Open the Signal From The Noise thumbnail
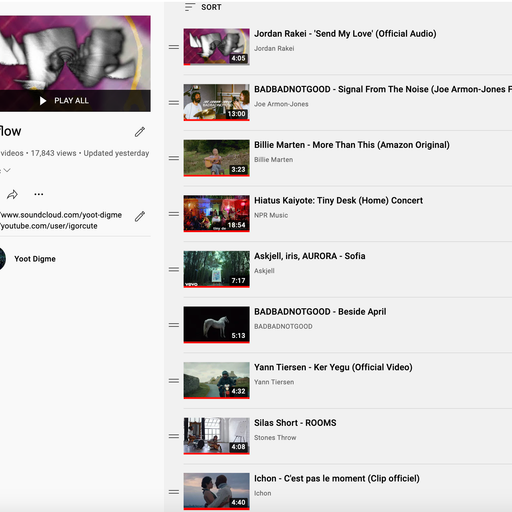512x512 pixels. tap(216, 102)
